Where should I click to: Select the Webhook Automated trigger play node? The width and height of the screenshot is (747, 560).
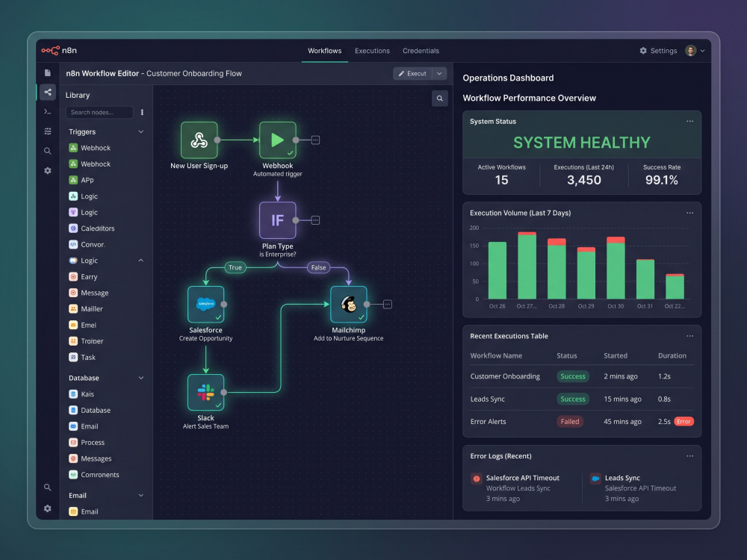278,140
